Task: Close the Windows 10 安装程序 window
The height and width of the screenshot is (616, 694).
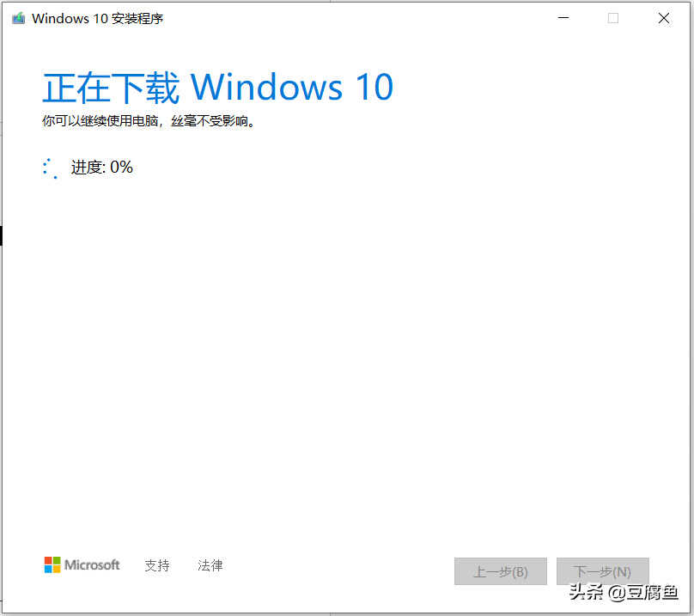Action: 663,18
